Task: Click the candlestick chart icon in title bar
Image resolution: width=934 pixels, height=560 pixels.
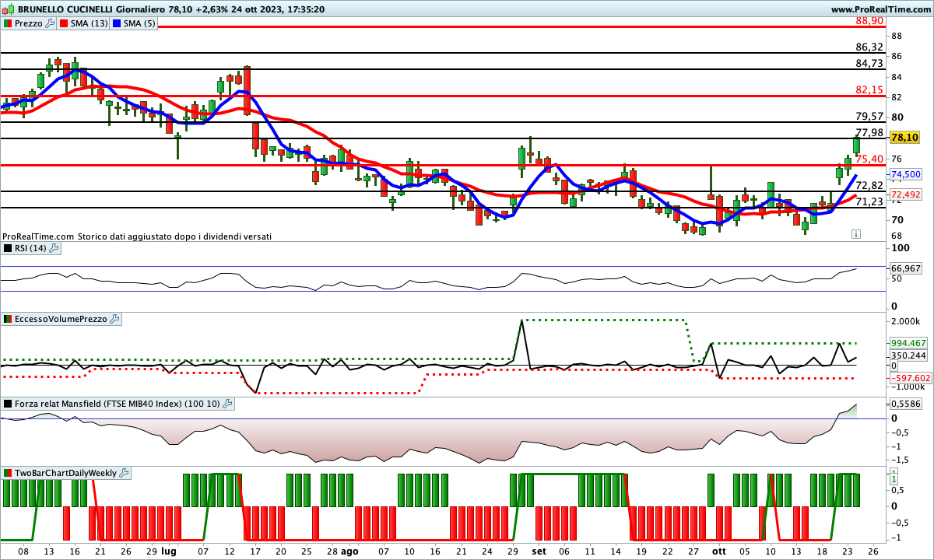Action: coord(7,9)
